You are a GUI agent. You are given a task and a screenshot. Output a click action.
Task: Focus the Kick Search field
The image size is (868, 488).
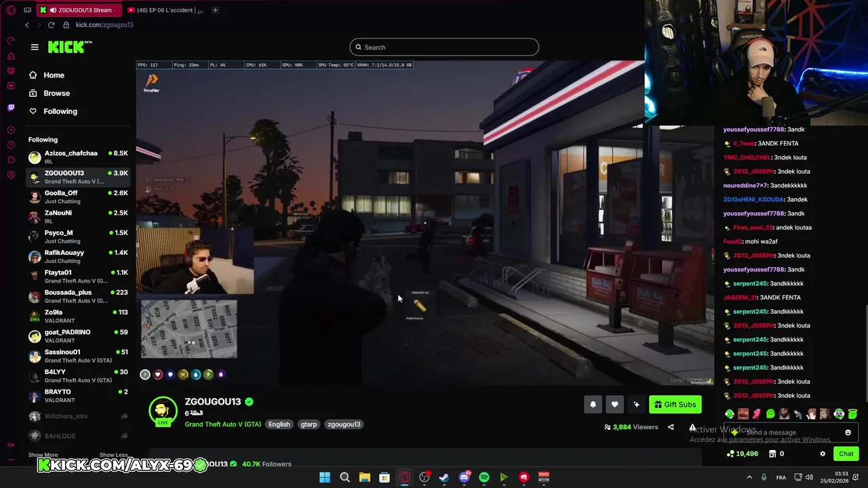coord(444,47)
